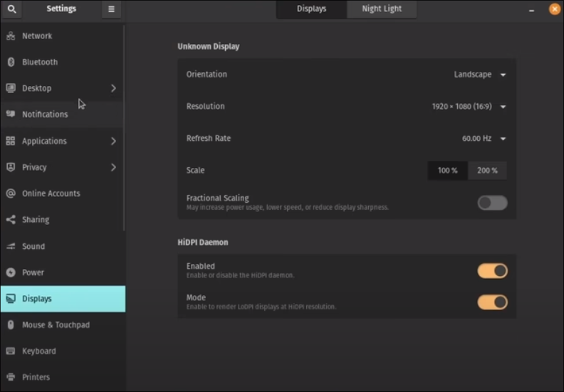The height and width of the screenshot is (392, 564).
Task: Click the Online Accounts at-sign icon
Action: pos(11,194)
